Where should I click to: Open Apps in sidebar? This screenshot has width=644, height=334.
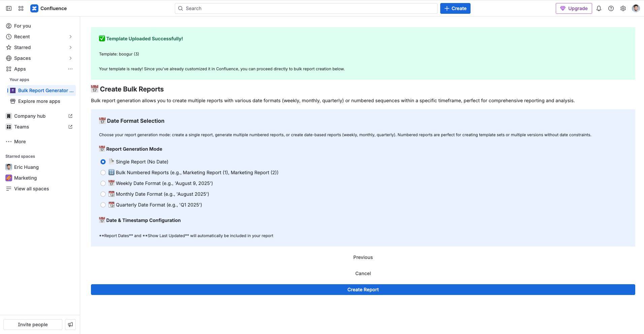[40, 69]
